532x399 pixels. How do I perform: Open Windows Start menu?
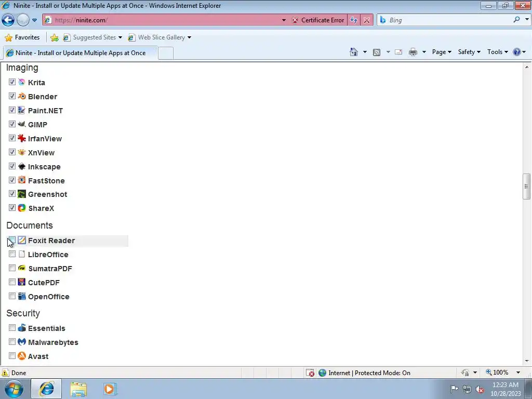point(14,389)
